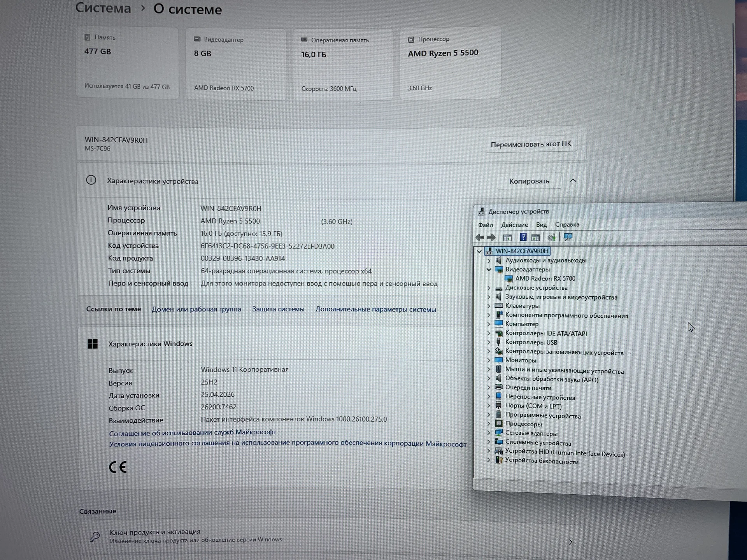
Task: Click the drive icon beside Дисковые устройства
Action: pos(499,288)
